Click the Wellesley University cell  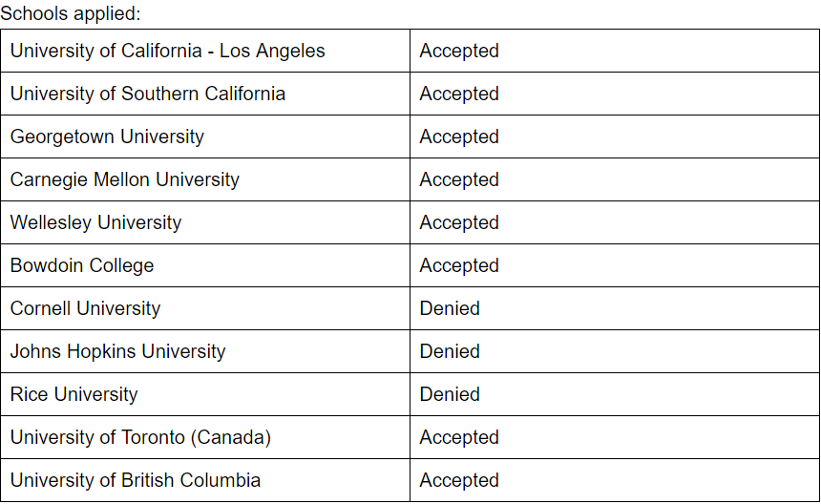[x=205, y=222]
